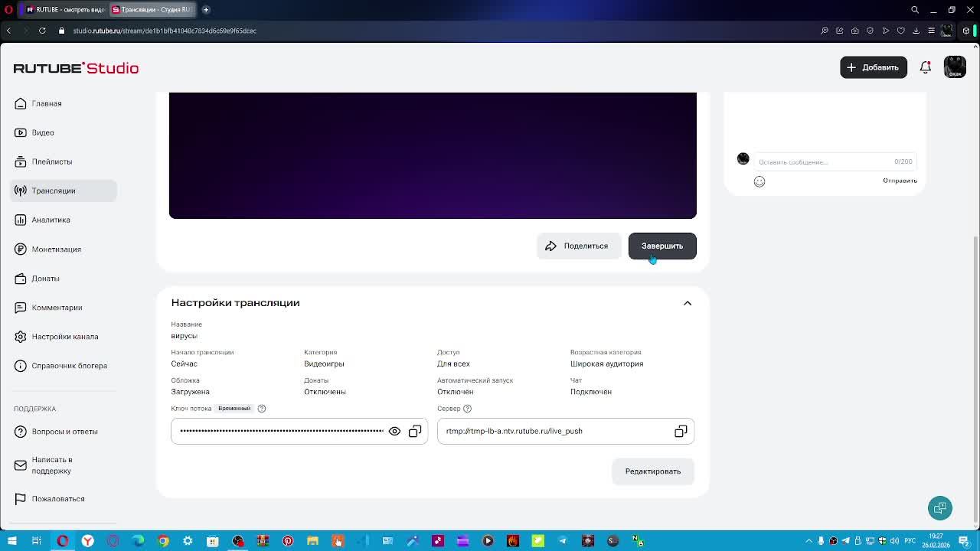This screenshot has height=551, width=980.
Task: Open Pinterest from taskbar
Action: point(288,541)
